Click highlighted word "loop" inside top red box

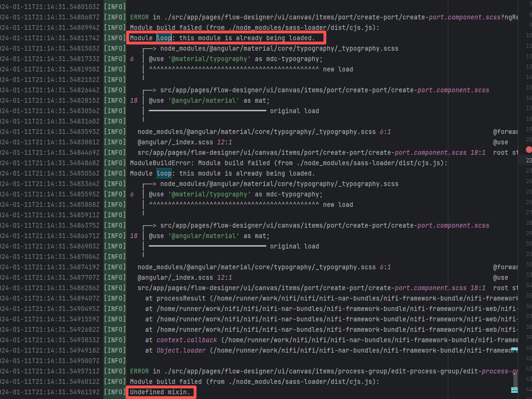tap(164, 38)
